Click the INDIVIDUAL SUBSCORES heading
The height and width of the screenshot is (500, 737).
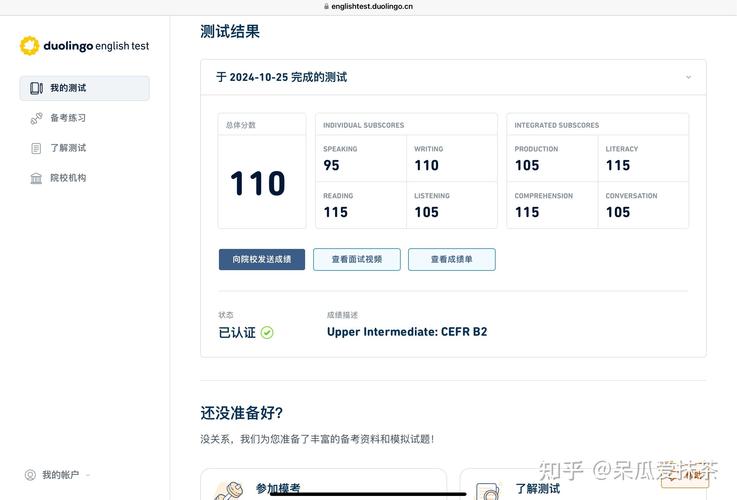(363, 125)
